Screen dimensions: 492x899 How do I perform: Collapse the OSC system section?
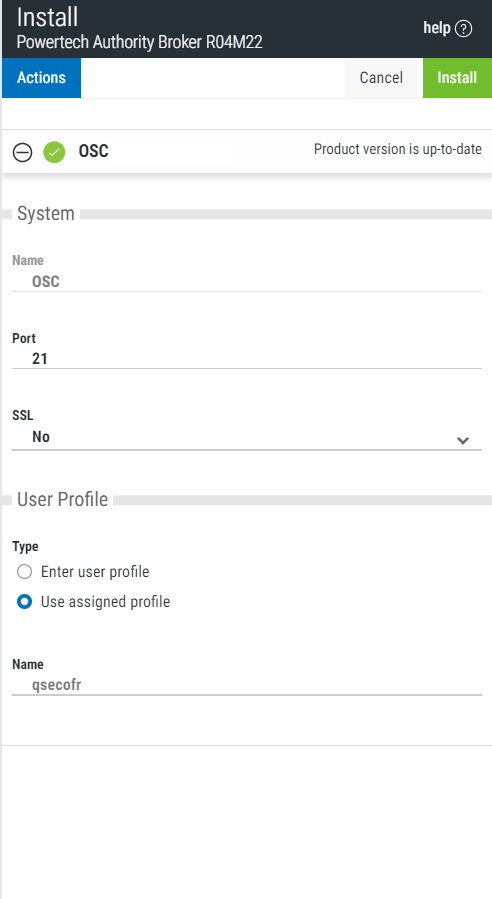[22, 153]
